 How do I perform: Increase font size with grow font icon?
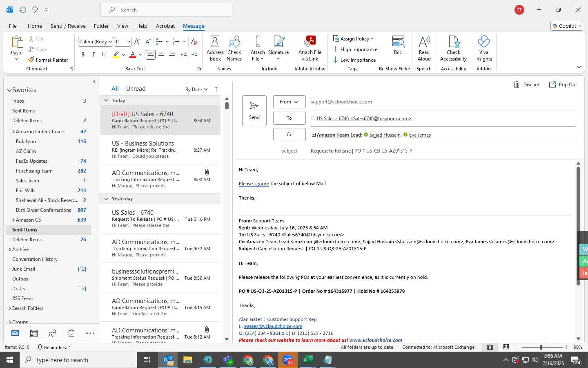click(137, 42)
